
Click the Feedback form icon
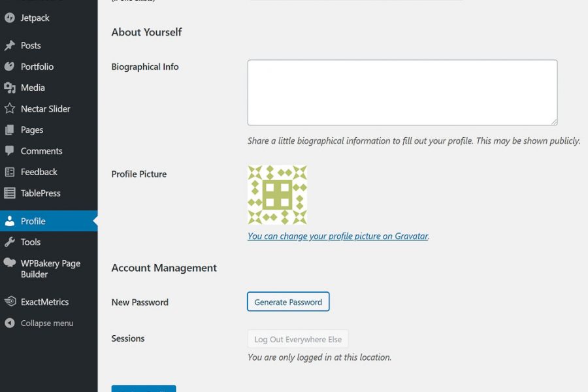[x=10, y=172]
